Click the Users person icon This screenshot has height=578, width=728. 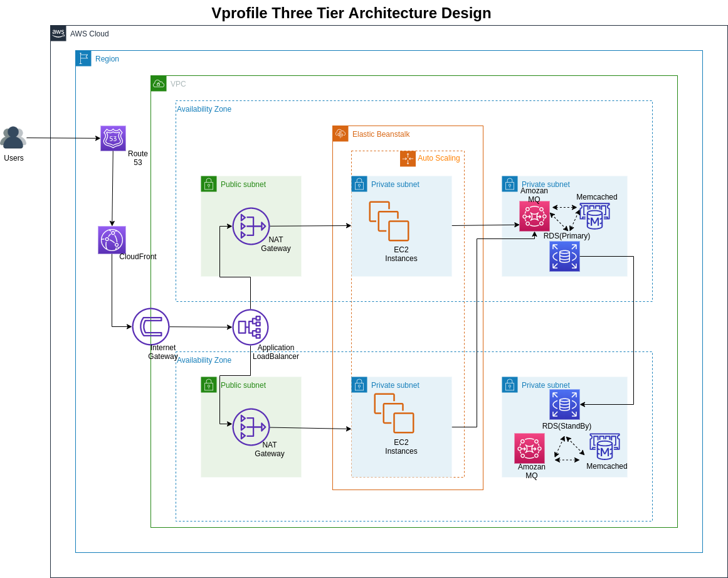click(x=14, y=137)
